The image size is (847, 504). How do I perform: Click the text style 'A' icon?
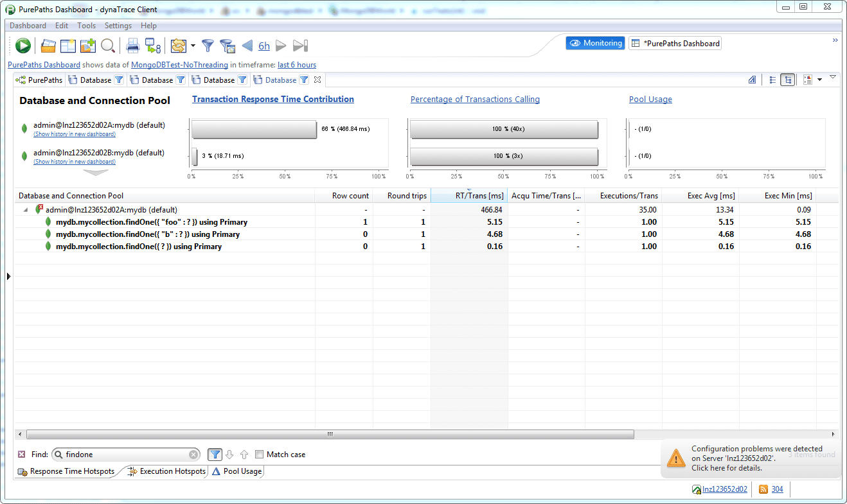coord(752,80)
